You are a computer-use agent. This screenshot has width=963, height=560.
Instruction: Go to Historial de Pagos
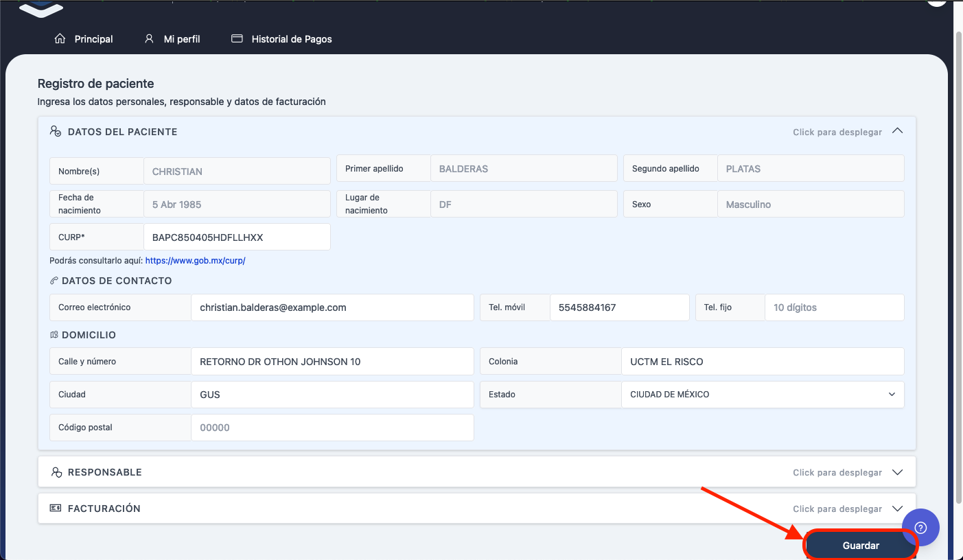(291, 39)
